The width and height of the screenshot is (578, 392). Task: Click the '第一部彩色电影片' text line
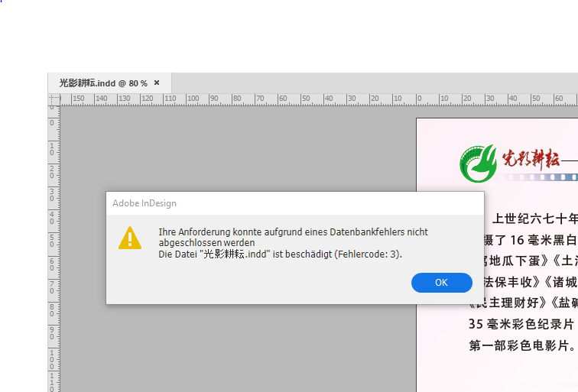click(x=521, y=345)
